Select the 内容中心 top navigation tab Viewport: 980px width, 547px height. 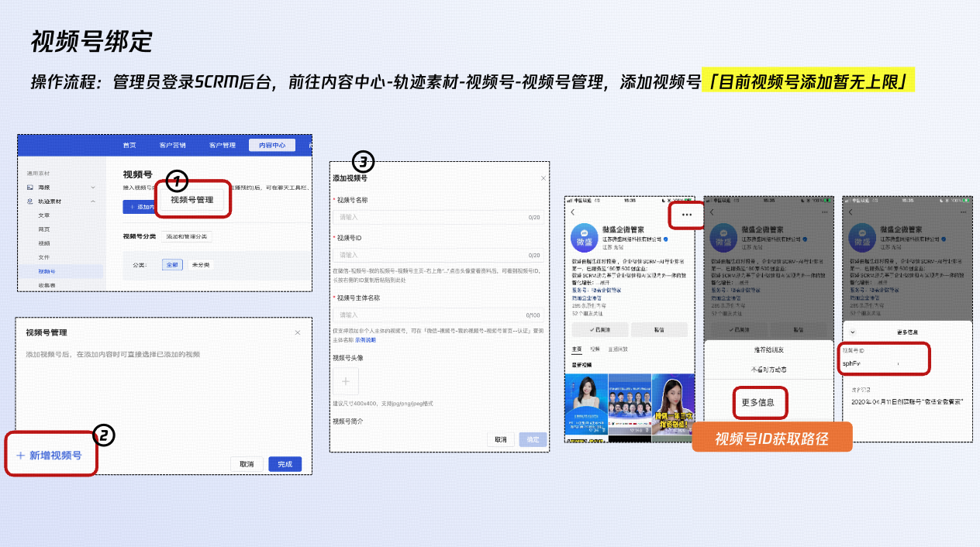coord(272,145)
